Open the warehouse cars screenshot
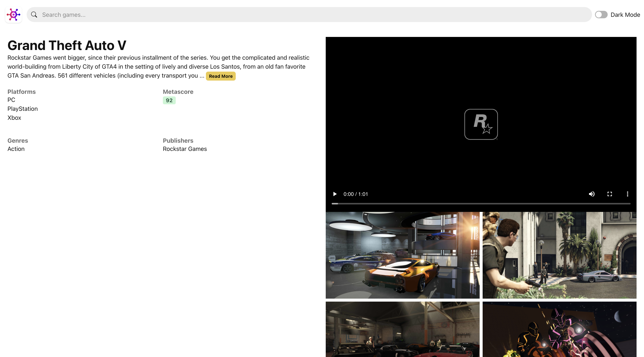Screen dimensions: 644x357 click(402, 329)
